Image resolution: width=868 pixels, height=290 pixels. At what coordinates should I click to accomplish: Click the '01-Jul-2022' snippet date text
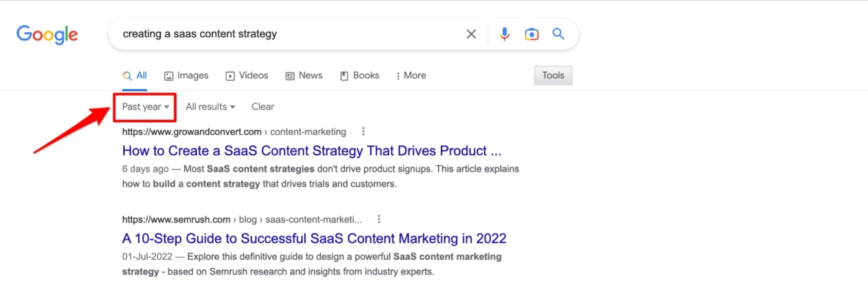click(148, 256)
